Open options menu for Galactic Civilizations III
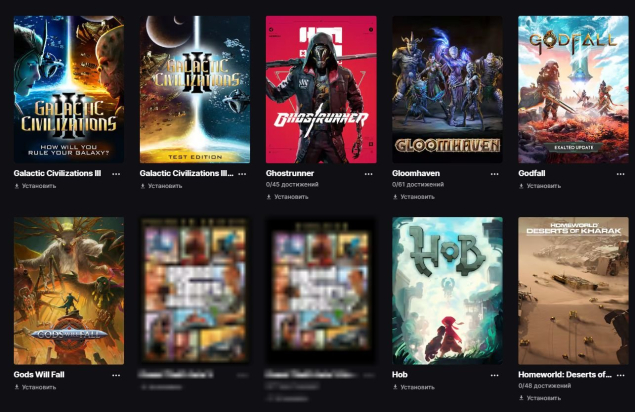635x412 pixels. [116, 174]
